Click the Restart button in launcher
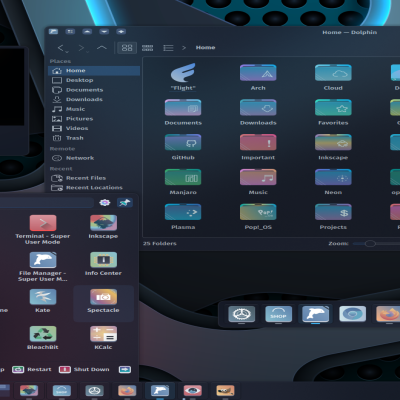 coord(32,369)
